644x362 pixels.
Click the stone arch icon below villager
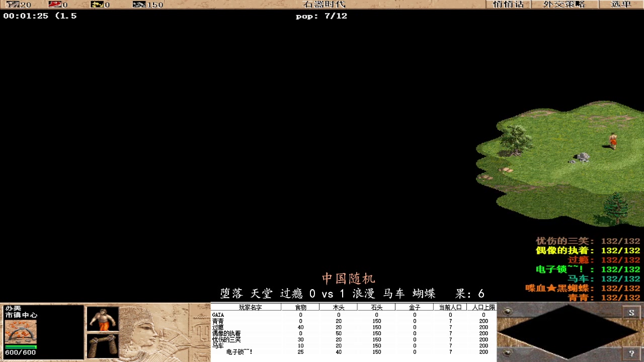103,346
